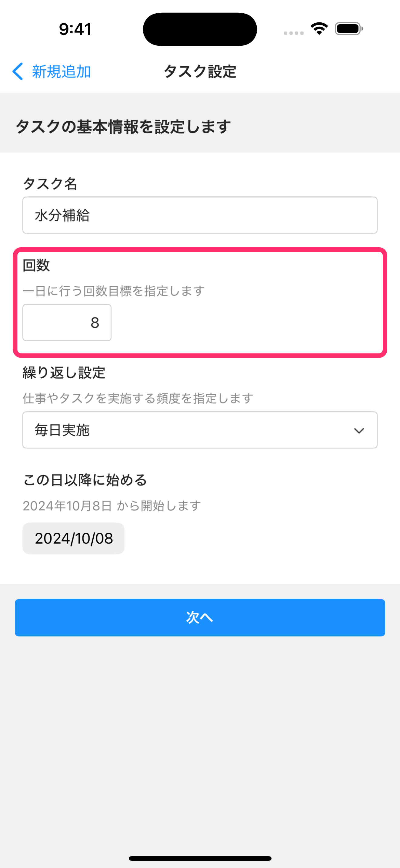Tap the タスク設定 navigation title
400x868 pixels.
(200, 71)
